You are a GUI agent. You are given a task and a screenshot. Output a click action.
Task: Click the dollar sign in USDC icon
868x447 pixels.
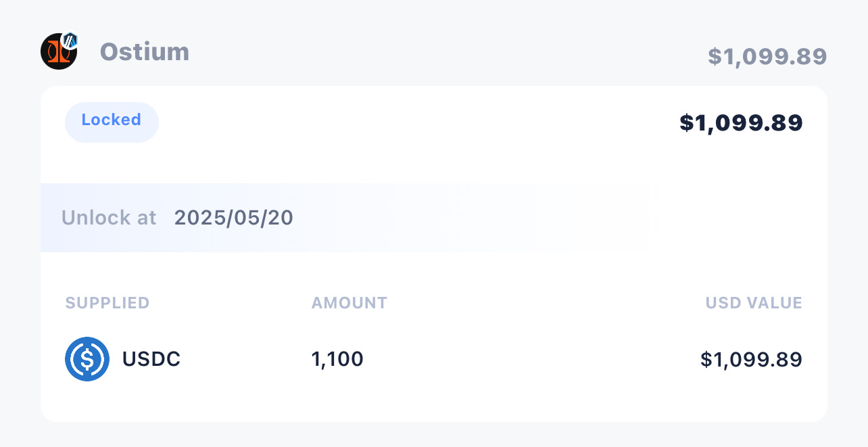click(x=87, y=359)
